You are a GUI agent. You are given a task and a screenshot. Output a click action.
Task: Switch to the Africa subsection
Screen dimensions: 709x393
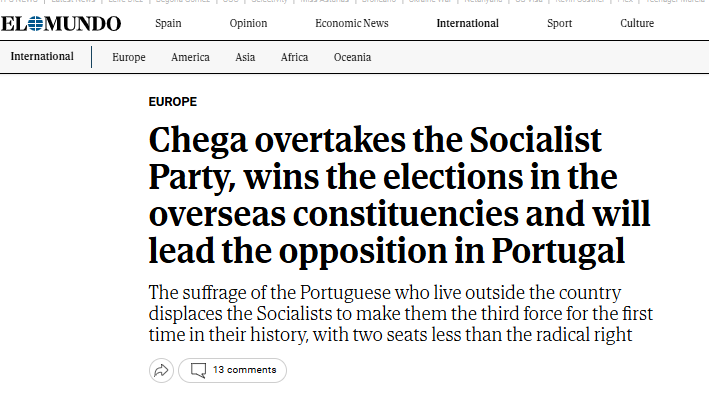point(294,57)
